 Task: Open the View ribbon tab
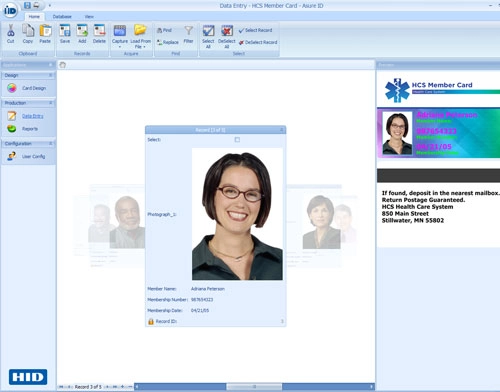point(89,16)
